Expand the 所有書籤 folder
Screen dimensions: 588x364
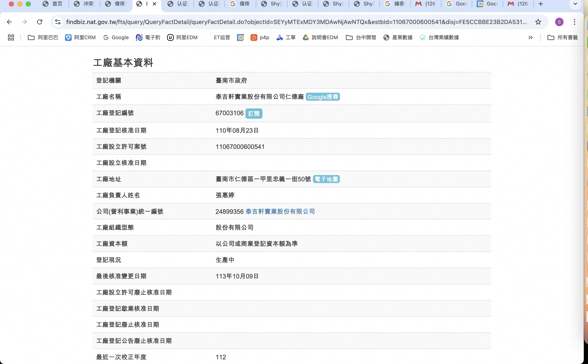pos(563,37)
